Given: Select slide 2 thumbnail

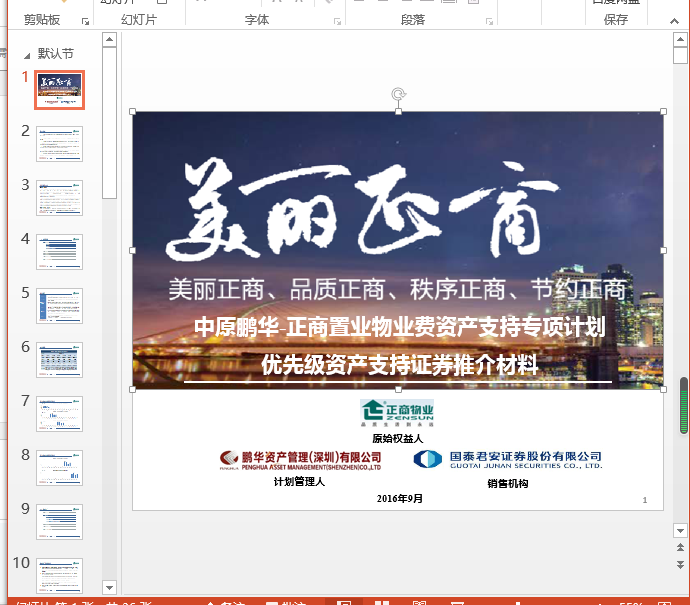Looking at the screenshot, I should click(x=59, y=144).
